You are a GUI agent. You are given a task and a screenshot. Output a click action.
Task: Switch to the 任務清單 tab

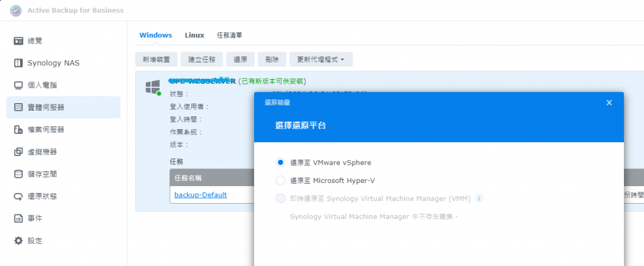pos(230,35)
